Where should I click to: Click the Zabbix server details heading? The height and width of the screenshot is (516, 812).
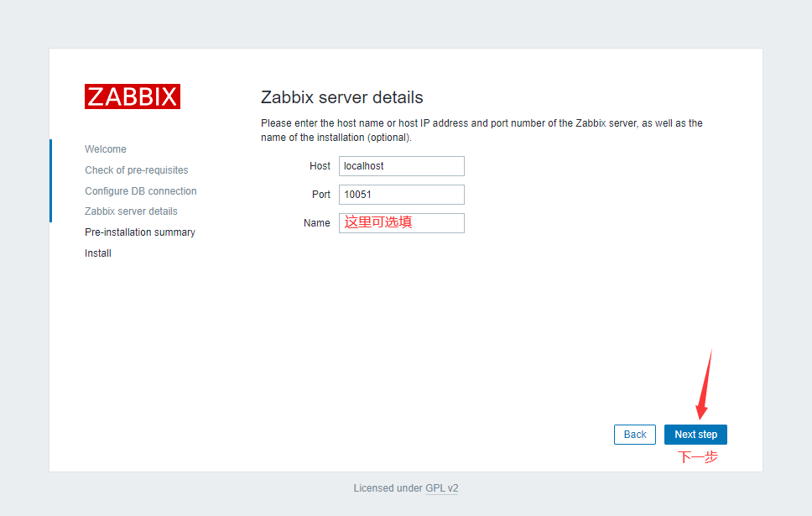(341, 97)
